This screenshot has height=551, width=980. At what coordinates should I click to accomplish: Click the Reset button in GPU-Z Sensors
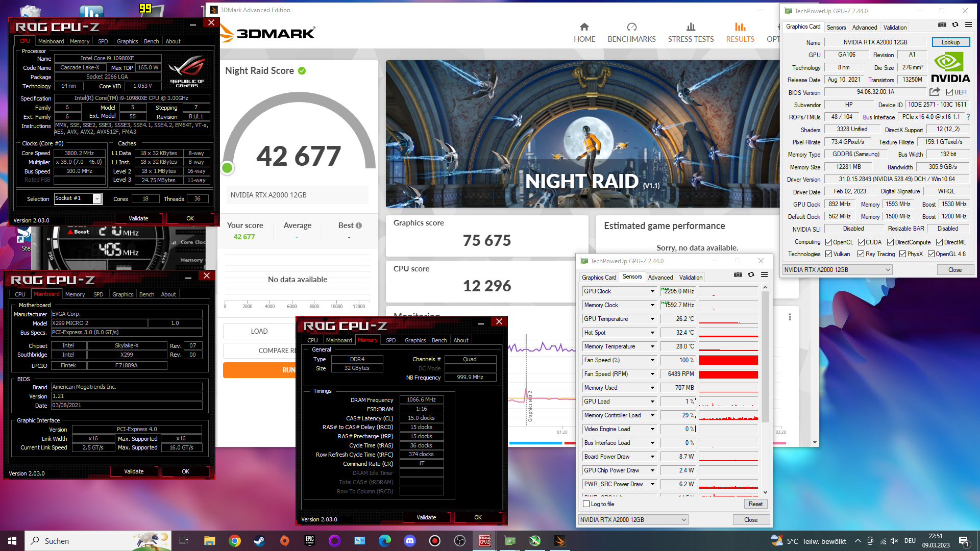[755, 504]
